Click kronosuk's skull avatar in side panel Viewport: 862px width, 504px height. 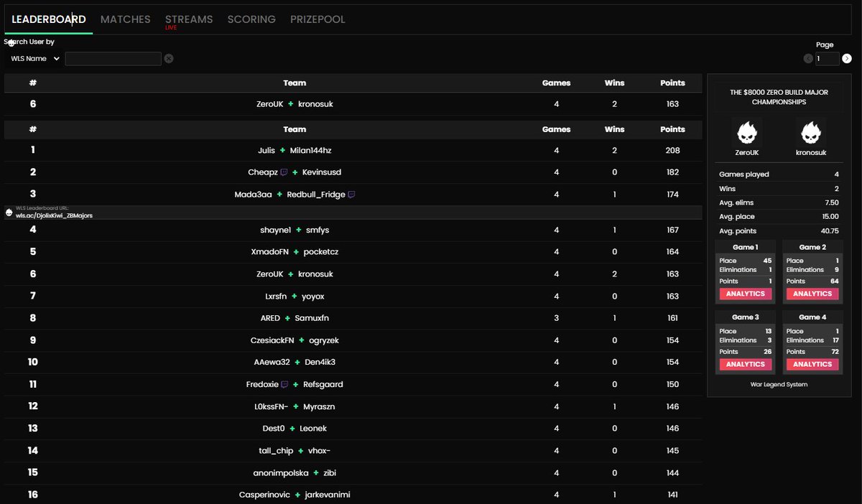811,132
